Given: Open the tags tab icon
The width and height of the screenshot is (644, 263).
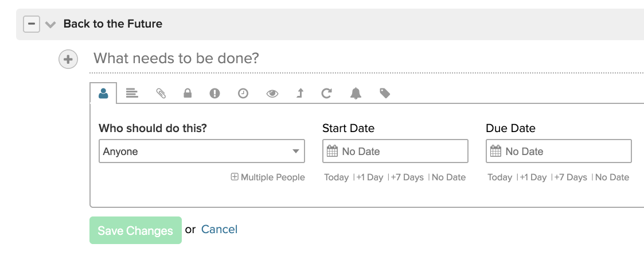Looking at the screenshot, I should tap(385, 94).
